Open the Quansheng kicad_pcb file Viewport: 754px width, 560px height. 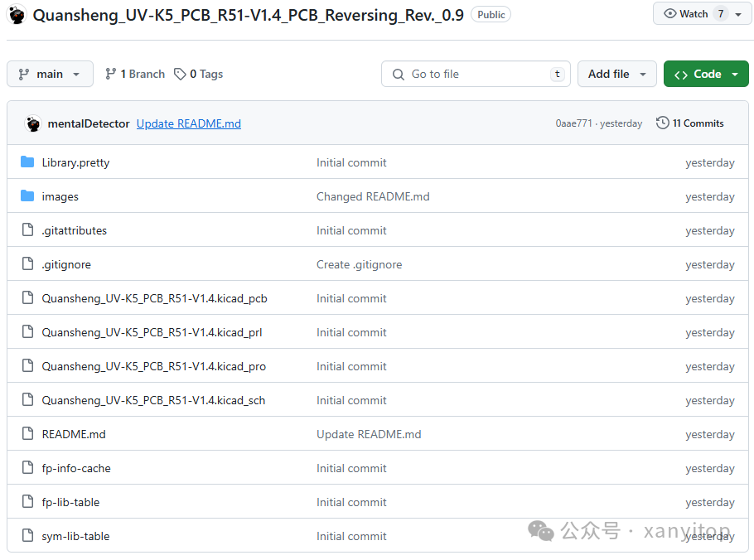click(154, 298)
